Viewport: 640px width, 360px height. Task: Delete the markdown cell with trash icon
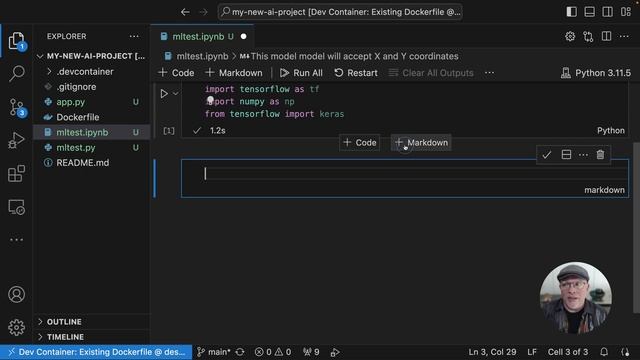[x=600, y=155]
